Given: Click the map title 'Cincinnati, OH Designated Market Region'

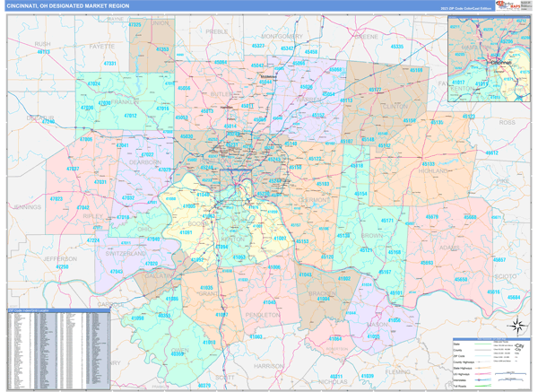Looking at the screenshot, I should [68, 6].
